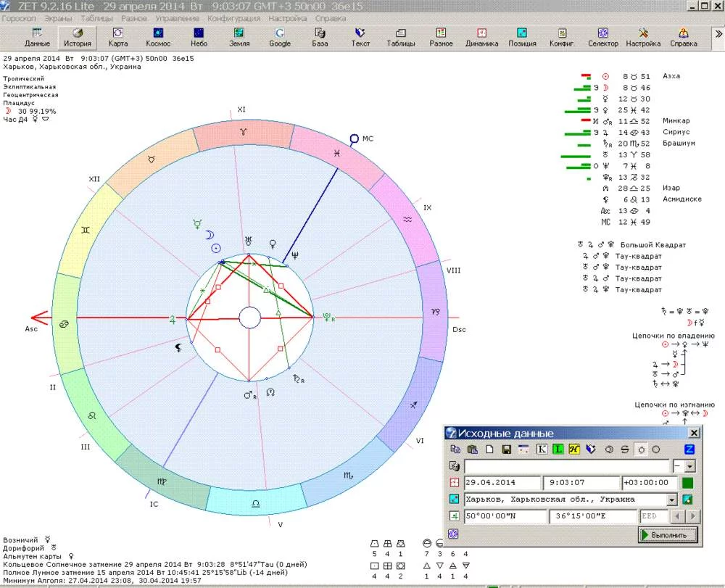
Task: Open the Космос toolbar view
Action: [x=158, y=37]
